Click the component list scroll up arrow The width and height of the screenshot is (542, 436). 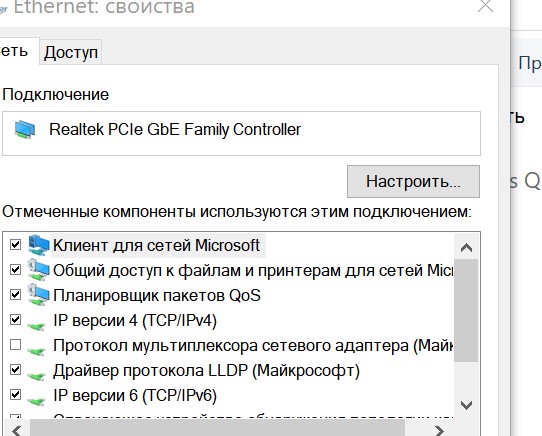[466, 247]
